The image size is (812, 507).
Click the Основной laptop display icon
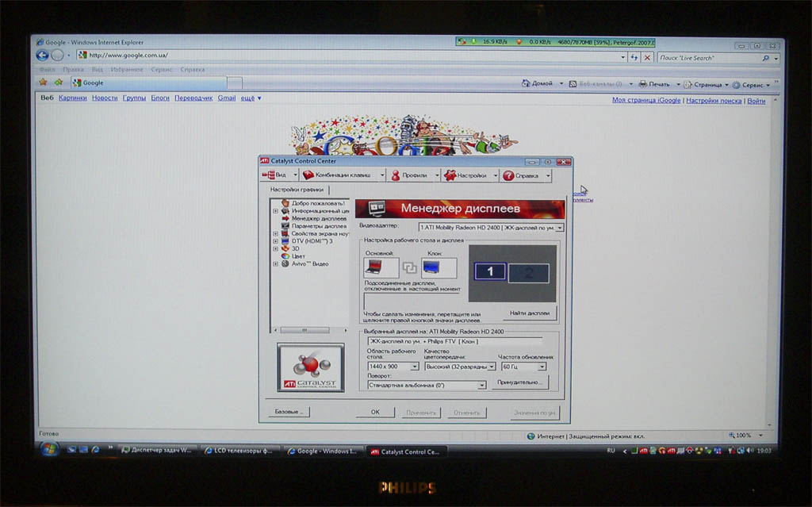point(381,267)
